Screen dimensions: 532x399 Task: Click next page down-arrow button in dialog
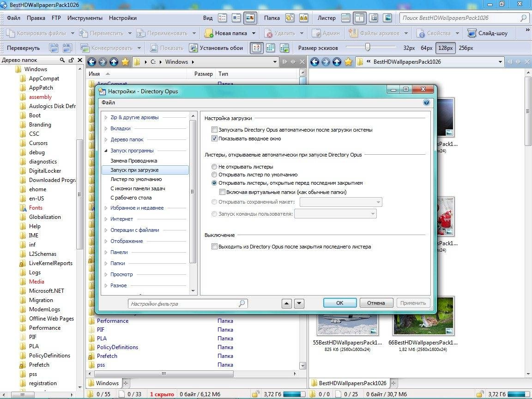coord(299,303)
